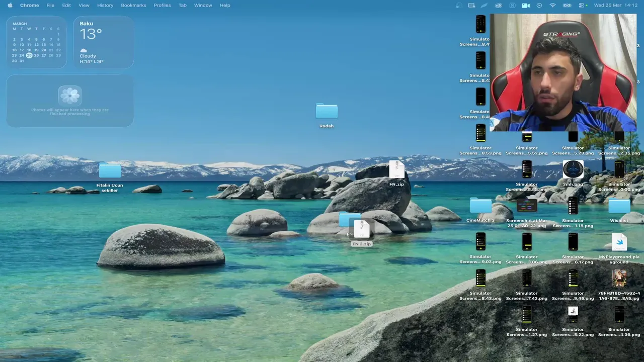
Task: Open Control Center from menu bar
Action: (582, 5)
